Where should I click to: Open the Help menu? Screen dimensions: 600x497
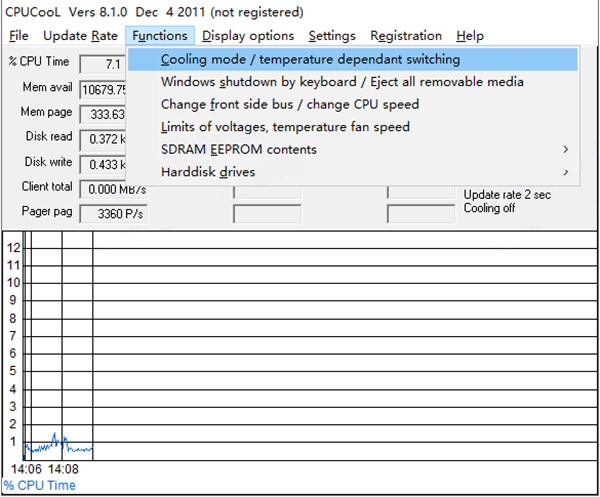coord(470,36)
